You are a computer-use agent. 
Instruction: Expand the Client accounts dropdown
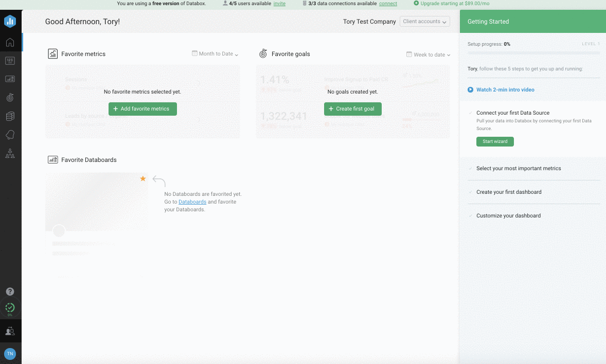coord(424,22)
